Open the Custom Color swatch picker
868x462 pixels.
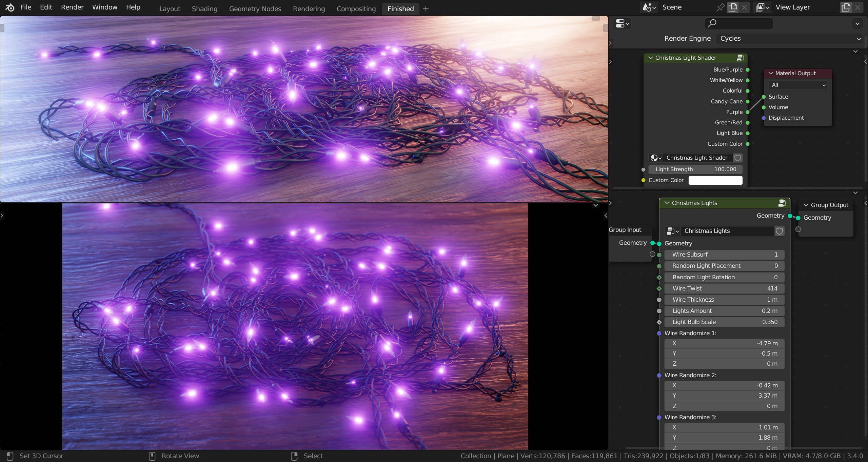(715, 180)
